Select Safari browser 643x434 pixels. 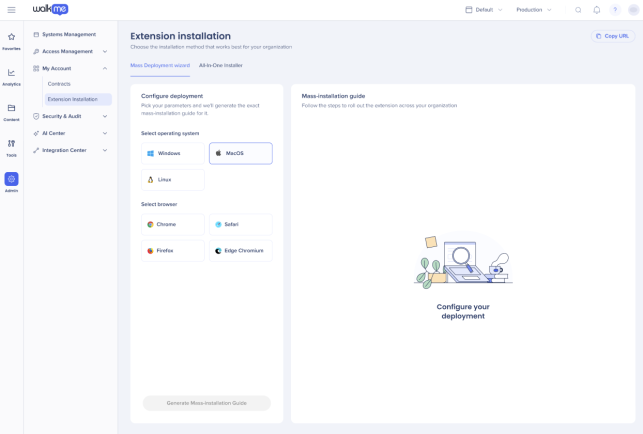click(241, 224)
